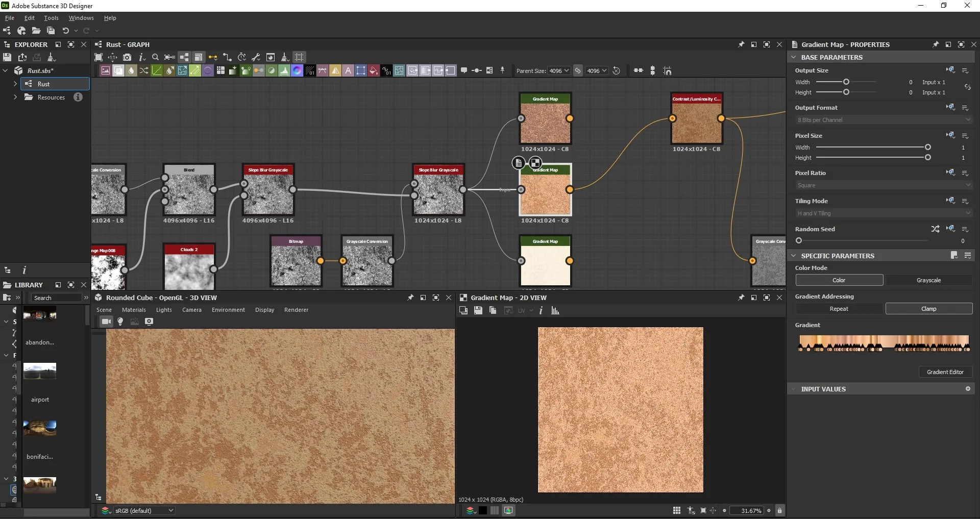Image resolution: width=980 pixels, height=519 pixels.
Task: Set Gradient Addressing to Clamp
Action: pos(928,309)
